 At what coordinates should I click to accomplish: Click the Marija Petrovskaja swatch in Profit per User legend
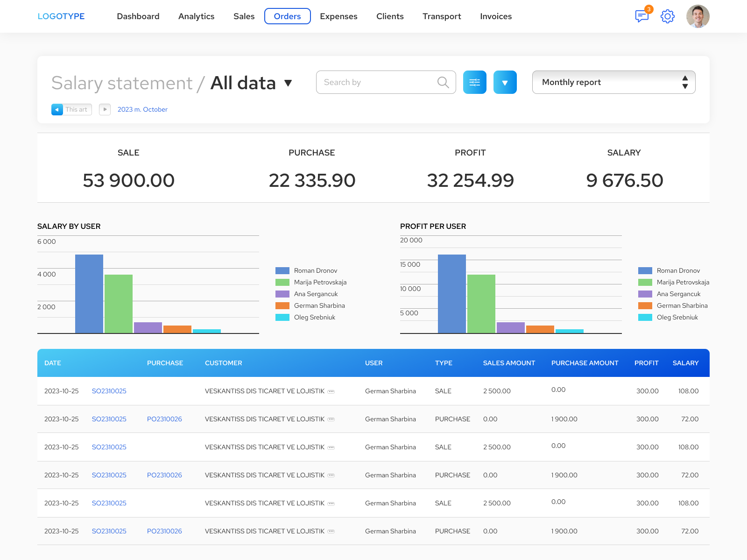645,282
